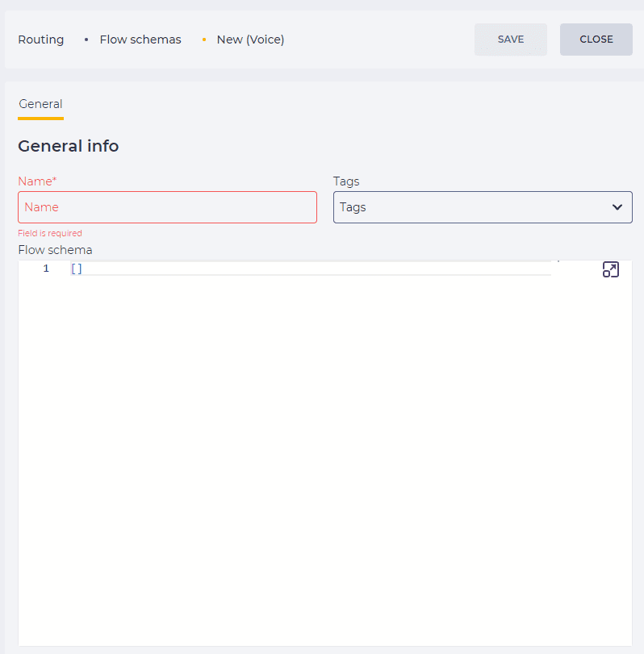Click the SAVE button
The height and width of the screenshot is (654, 644).
point(511,40)
